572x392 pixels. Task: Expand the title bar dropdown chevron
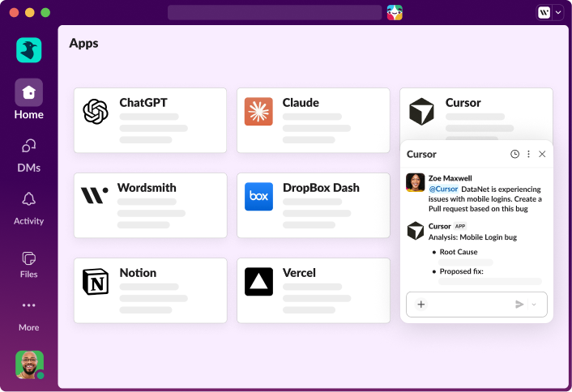coord(558,12)
